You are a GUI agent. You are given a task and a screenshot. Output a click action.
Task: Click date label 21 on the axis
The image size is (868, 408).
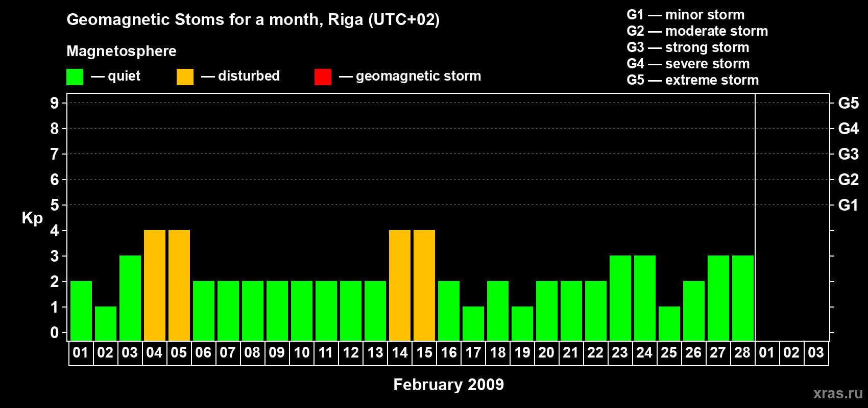click(571, 352)
